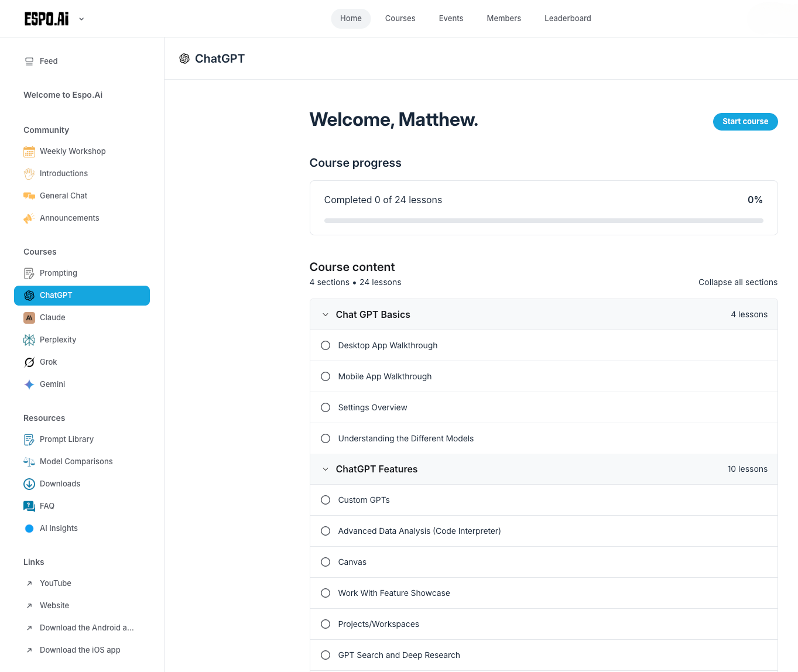Click the Introductions waving hand icon
The height and width of the screenshot is (672, 798).
click(x=29, y=174)
